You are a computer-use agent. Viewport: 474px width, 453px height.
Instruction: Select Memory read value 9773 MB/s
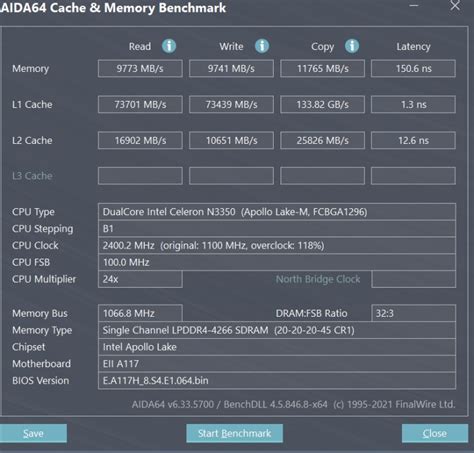140,69
